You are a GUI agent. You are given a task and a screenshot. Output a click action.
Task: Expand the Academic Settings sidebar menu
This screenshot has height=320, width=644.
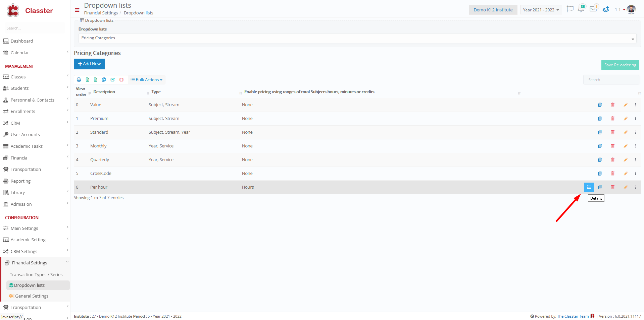(x=35, y=240)
